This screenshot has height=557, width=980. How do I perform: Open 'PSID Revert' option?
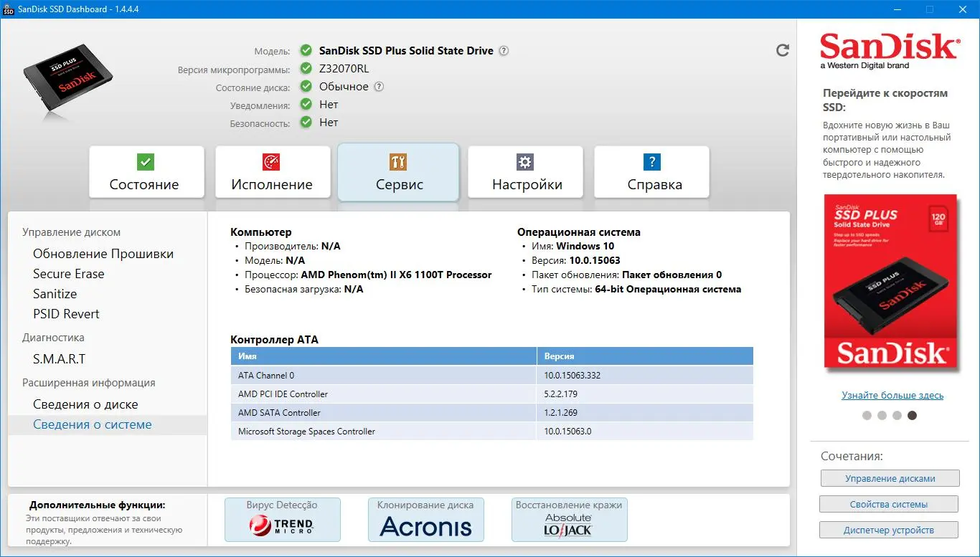click(x=66, y=314)
